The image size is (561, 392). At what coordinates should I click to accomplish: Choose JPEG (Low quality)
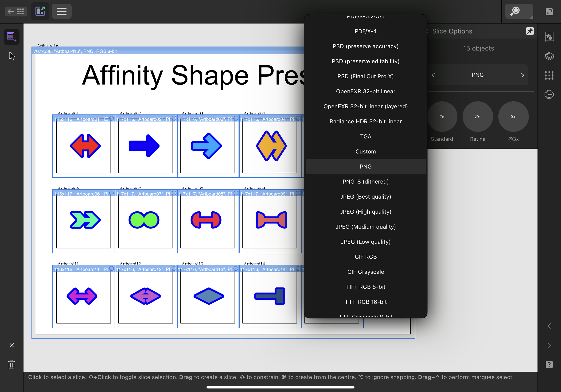tap(366, 242)
